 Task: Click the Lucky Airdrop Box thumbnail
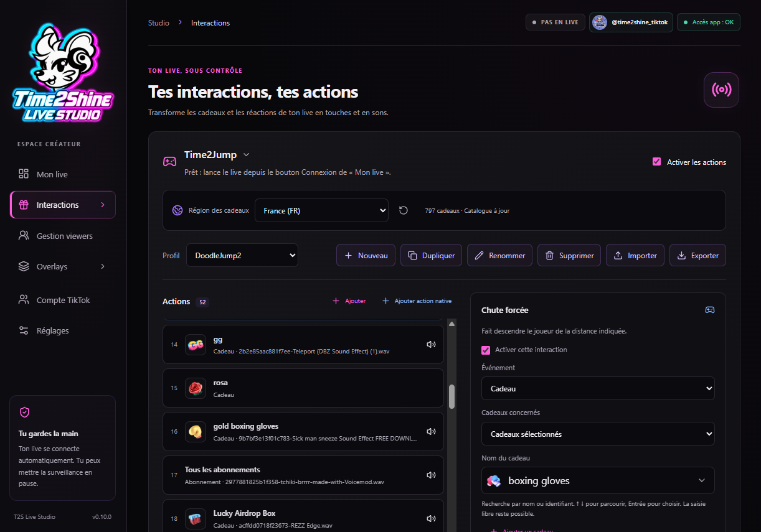coord(196,518)
